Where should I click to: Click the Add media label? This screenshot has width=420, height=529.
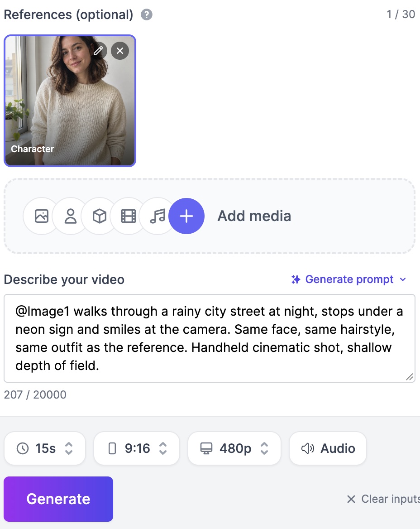pos(254,216)
